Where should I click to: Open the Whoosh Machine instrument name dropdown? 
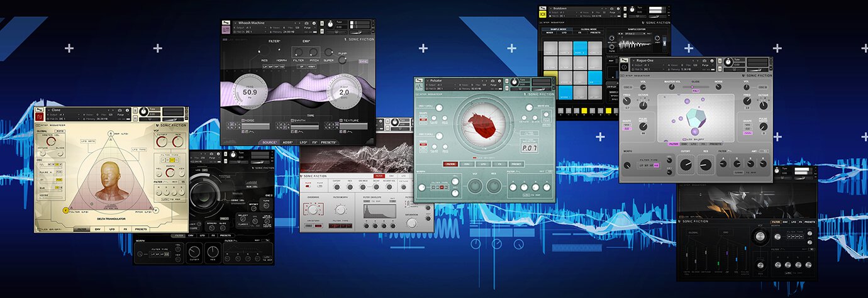click(251, 23)
